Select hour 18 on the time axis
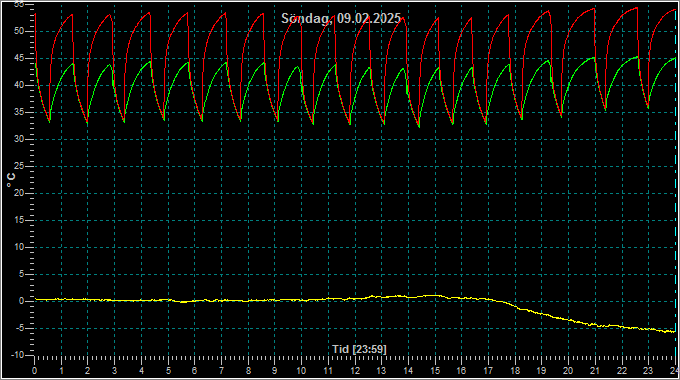The width and height of the screenshot is (680, 380). coord(515,371)
